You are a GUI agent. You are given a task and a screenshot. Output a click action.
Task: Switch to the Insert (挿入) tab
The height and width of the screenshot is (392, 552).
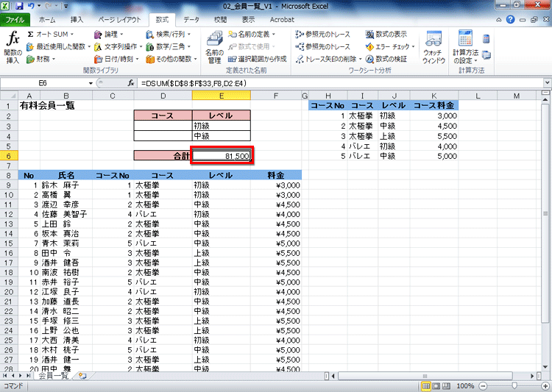77,20
